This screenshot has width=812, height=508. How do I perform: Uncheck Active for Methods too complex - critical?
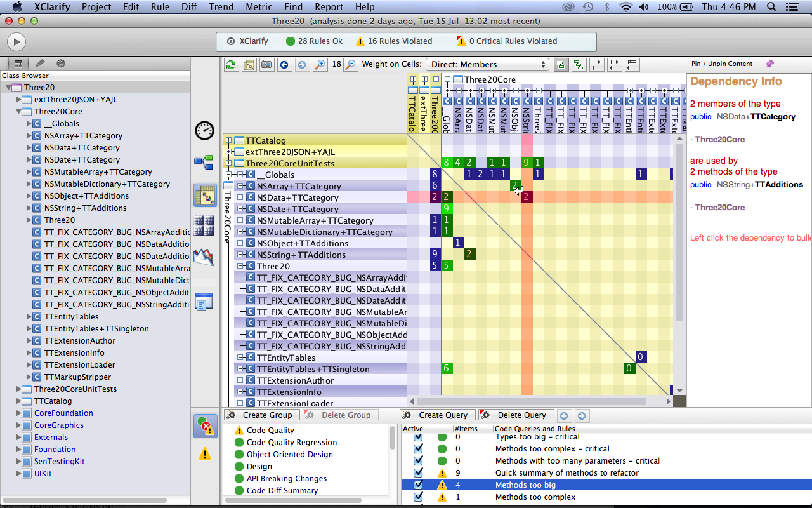pos(418,449)
